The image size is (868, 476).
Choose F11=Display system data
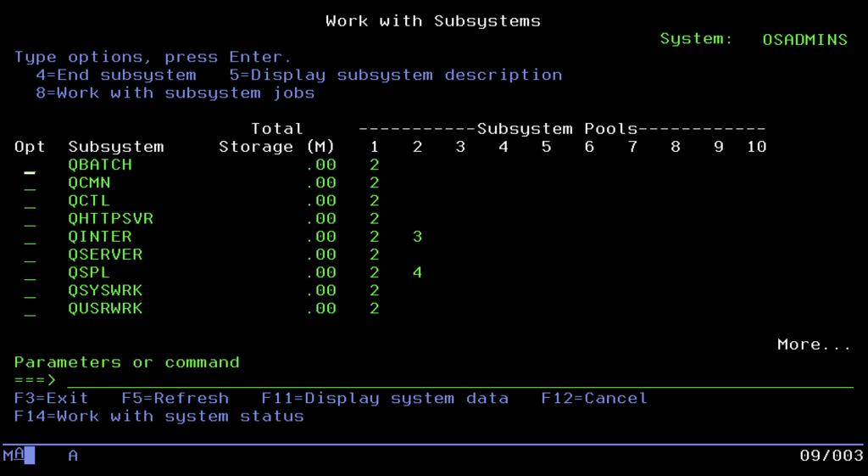[x=384, y=398]
